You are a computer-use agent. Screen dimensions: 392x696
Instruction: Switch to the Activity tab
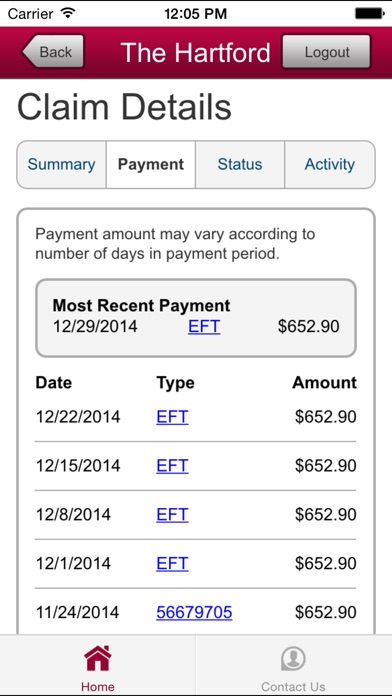pyautogui.click(x=329, y=164)
